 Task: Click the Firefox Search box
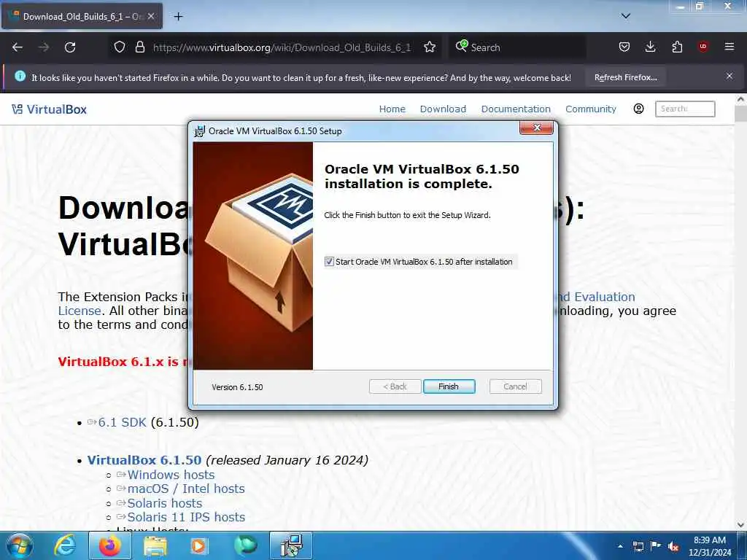click(x=517, y=47)
